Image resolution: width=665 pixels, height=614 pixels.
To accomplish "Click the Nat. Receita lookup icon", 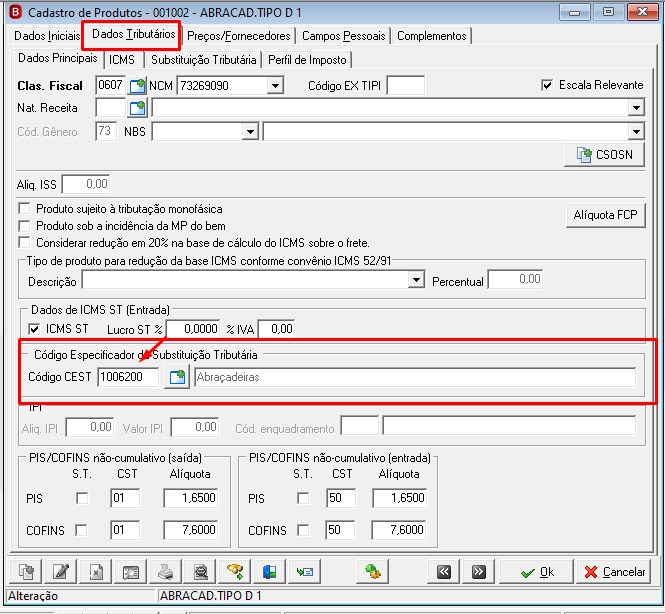I will [x=137, y=108].
